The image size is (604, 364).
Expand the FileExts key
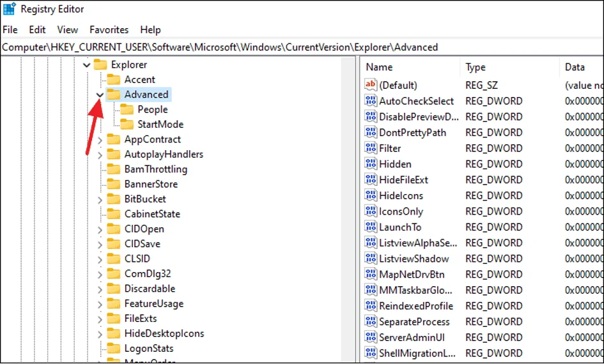click(100, 319)
